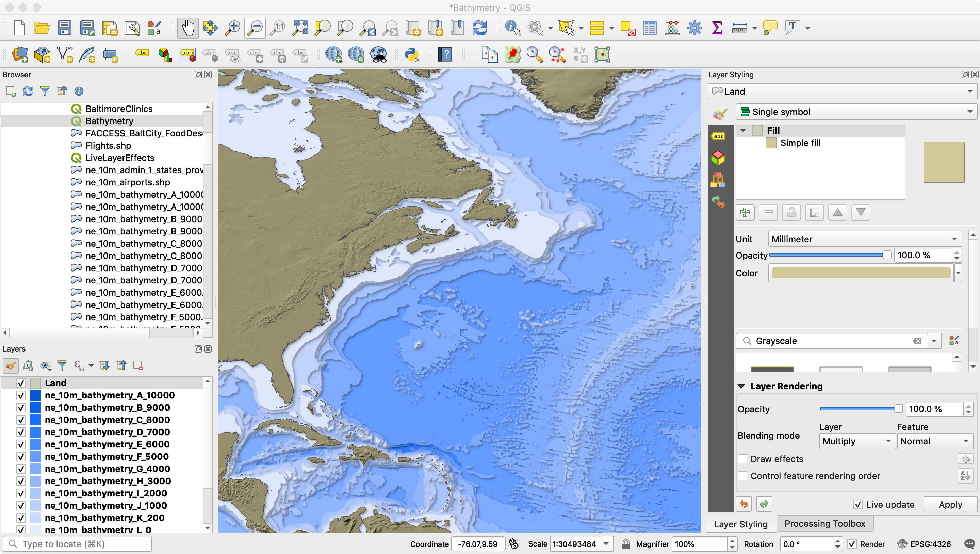Screen dimensions: 980x554
Task: Expand the Unit Millimeter combo box
Action: 864,239
